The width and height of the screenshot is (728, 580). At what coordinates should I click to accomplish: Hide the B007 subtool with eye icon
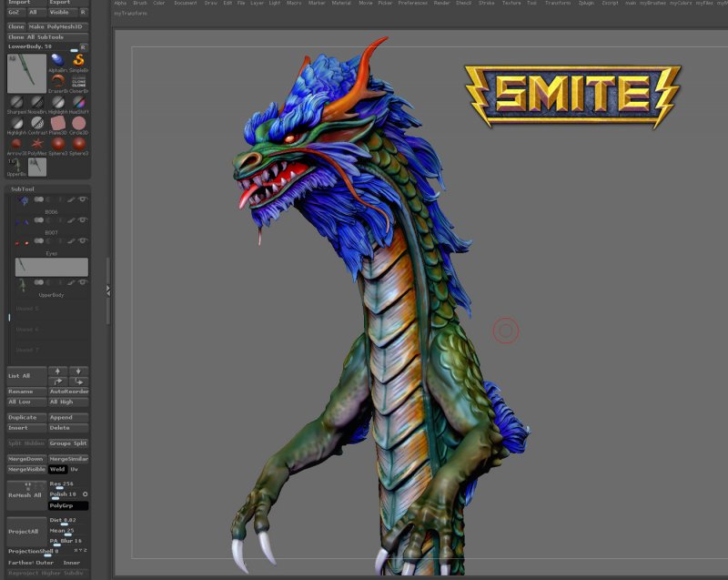[x=83, y=220]
